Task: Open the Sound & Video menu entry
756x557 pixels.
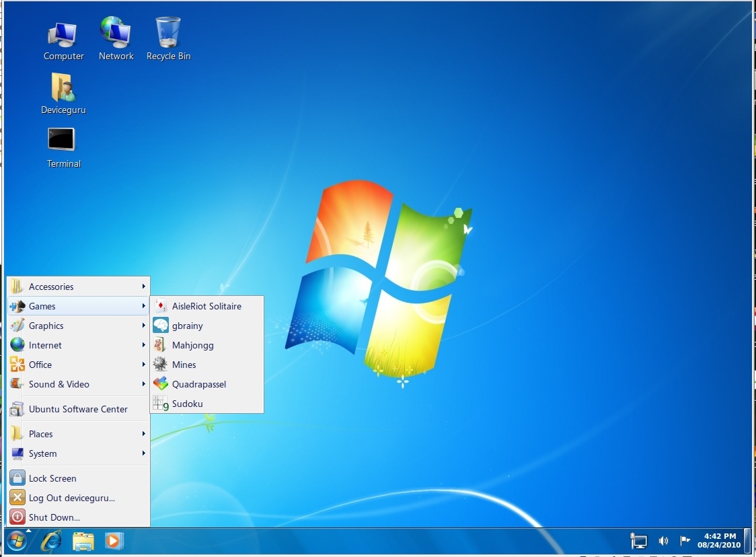Action: 78,384
